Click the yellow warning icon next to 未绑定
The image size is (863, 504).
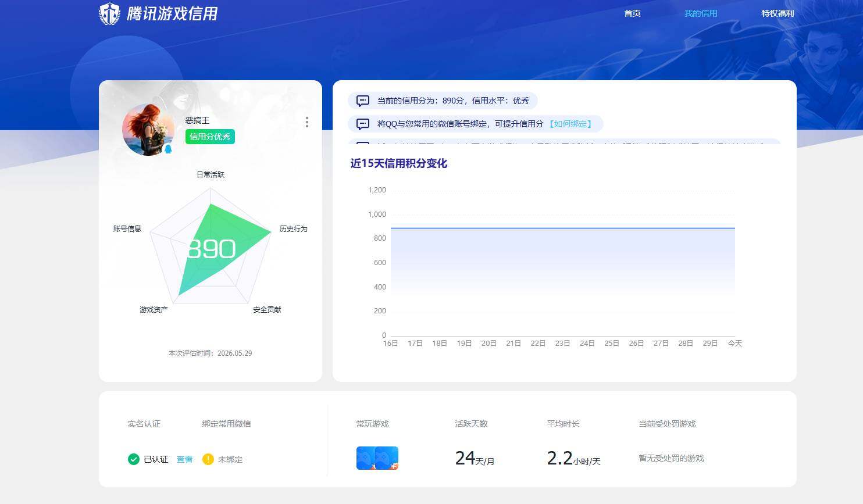(208, 459)
